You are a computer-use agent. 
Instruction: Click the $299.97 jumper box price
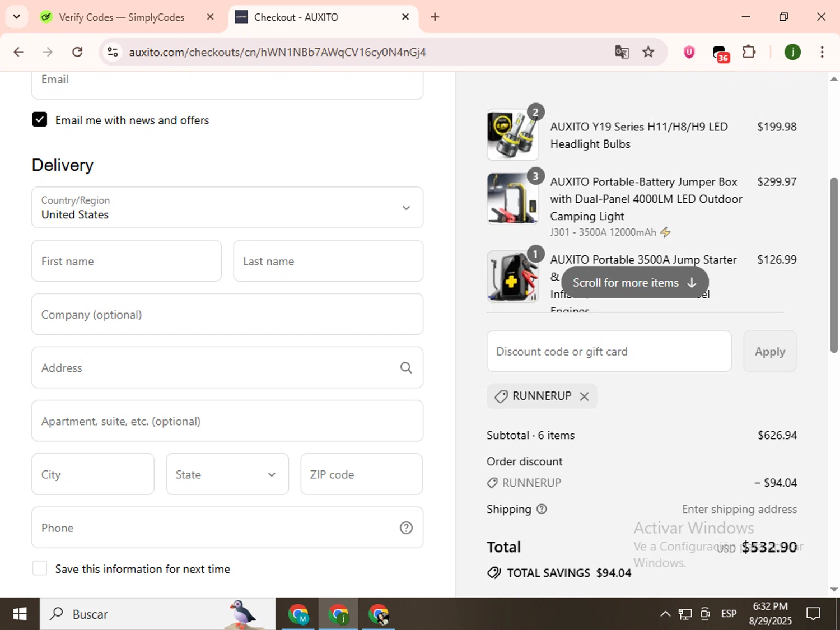coord(777,181)
